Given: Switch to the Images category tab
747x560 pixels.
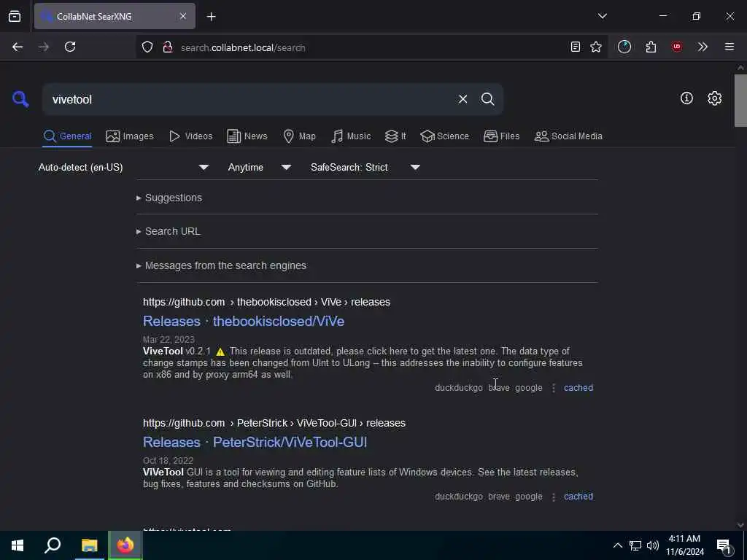Looking at the screenshot, I should [x=130, y=136].
